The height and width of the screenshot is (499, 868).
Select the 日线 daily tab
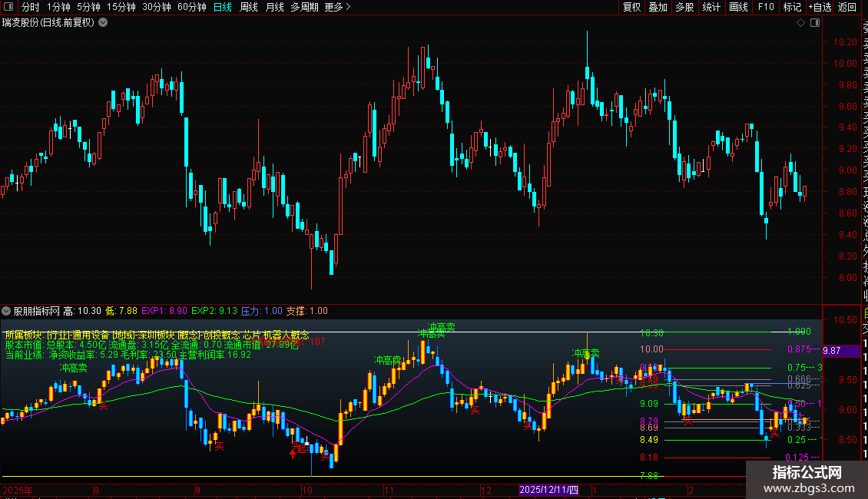click(x=223, y=7)
